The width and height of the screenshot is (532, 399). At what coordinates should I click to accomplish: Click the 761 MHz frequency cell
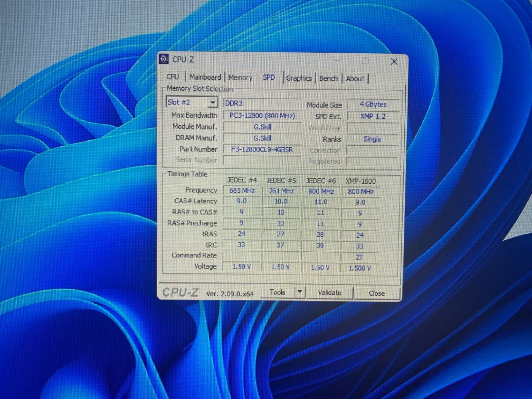(x=281, y=191)
